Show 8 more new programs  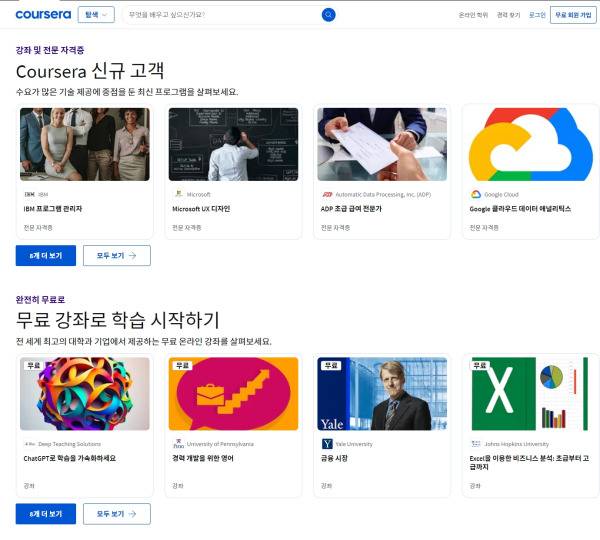click(46, 256)
